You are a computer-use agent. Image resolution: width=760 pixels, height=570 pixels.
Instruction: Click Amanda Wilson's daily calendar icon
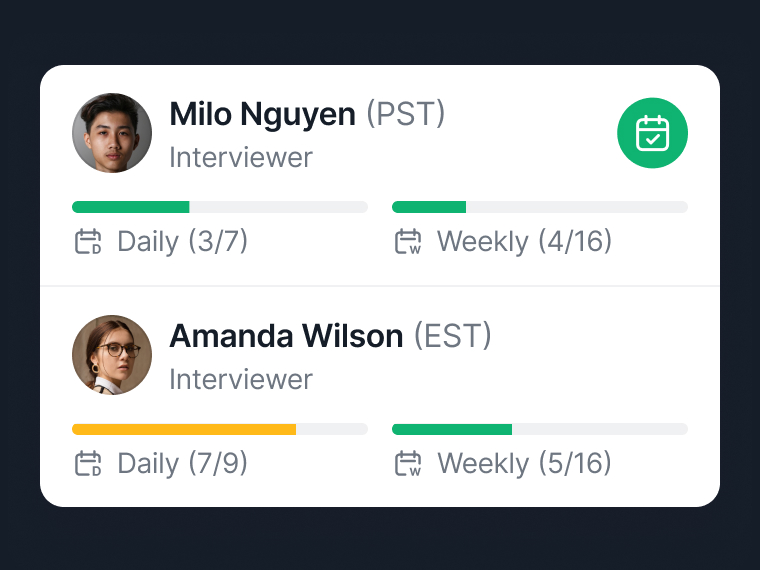pyautogui.click(x=88, y=463)
